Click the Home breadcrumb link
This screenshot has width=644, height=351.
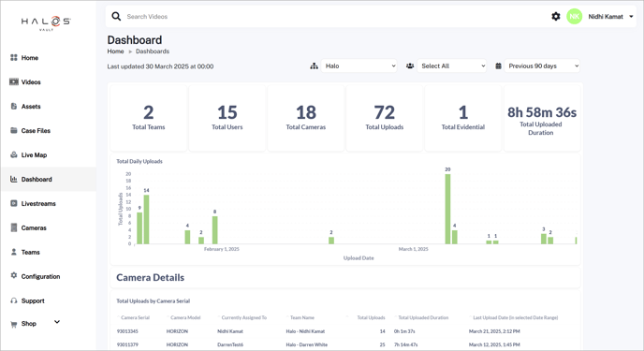click(115, 51)
